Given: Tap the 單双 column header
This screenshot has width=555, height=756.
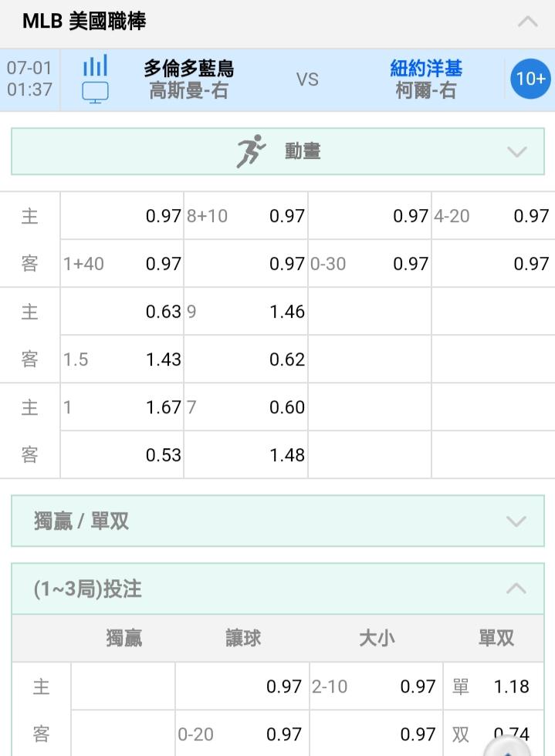Looking at the screenshot, I should (496, 638).
